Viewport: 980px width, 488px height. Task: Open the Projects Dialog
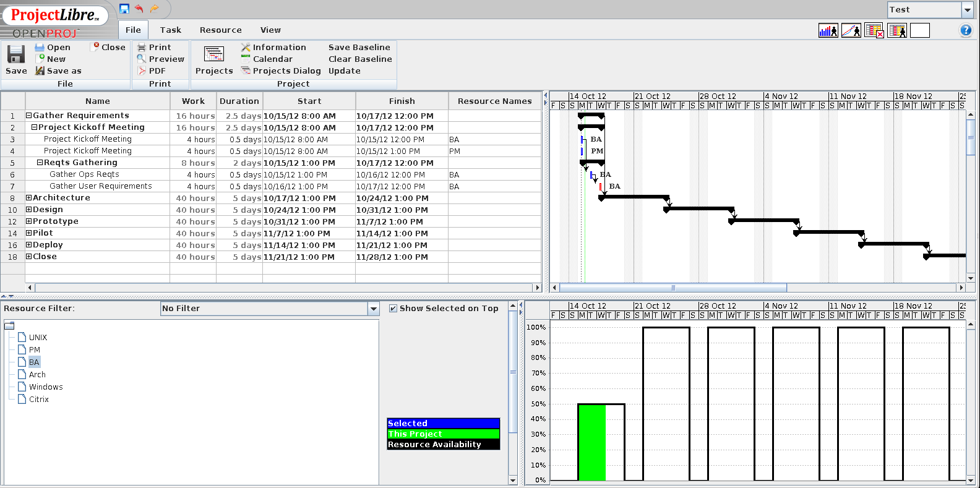(281, 71)
